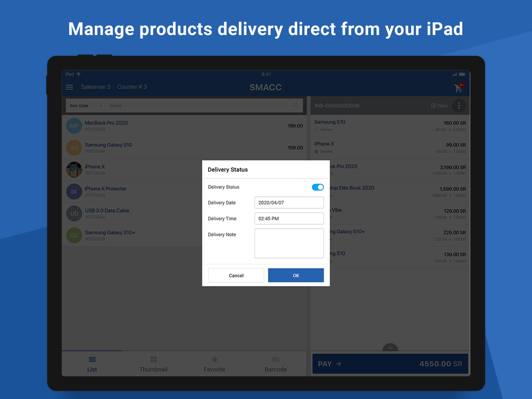
Task: Click the 225.00 SR cart amount
Action: click(455, 232)
